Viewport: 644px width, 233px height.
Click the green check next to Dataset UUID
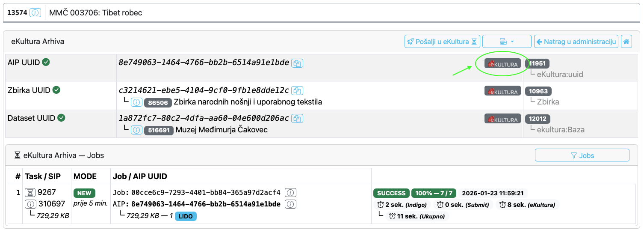coord(61,118)
